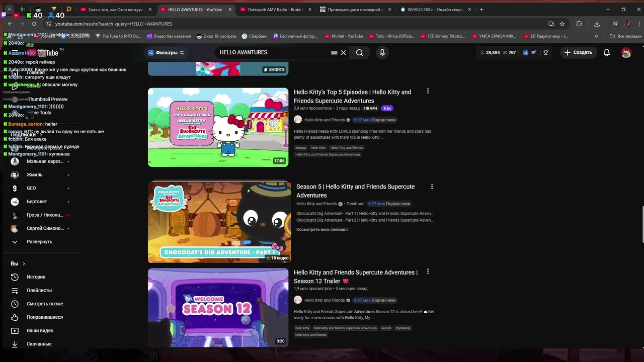Open Ваши видео in the sidebar
The width and height of the screenshot is (644, 362).
coord(40,330)
